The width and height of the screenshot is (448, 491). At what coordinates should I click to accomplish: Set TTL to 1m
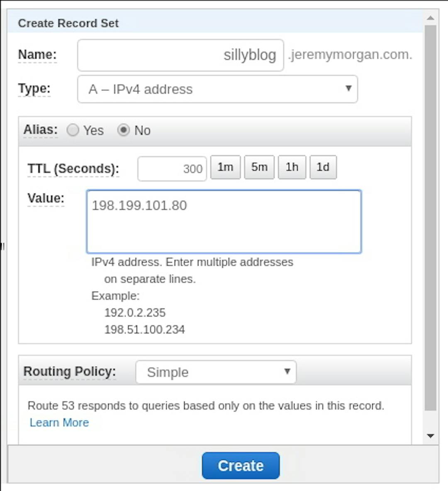tap(225, 167)
